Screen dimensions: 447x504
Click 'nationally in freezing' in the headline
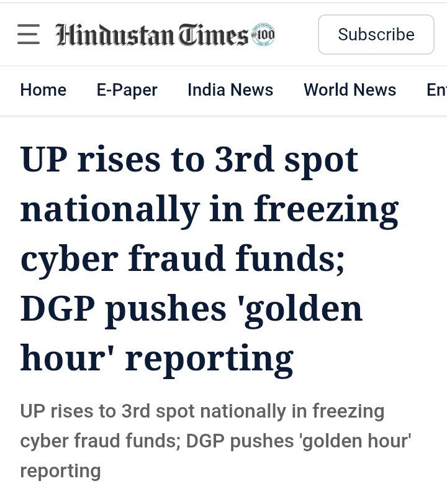coord(209,209)
